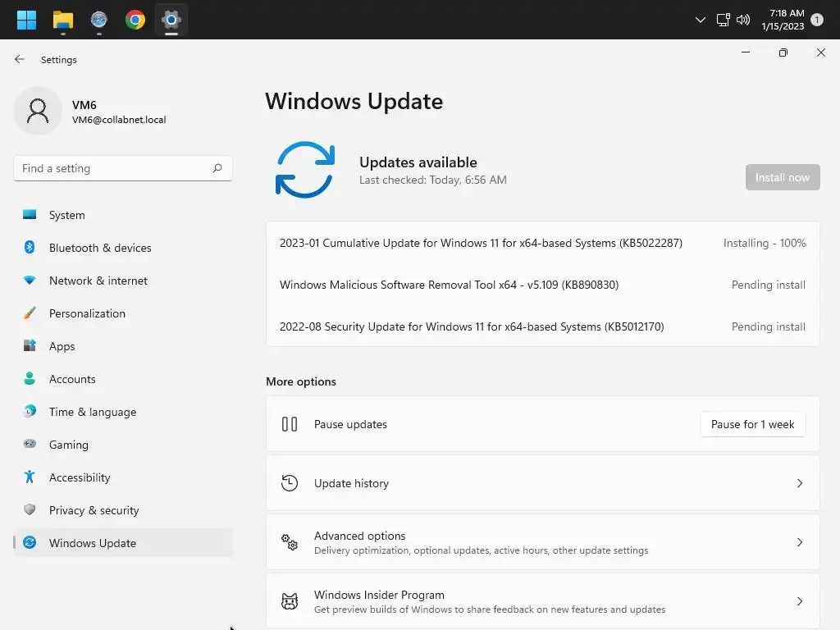The height and width of the screenshot is (630, 840).
Task: Open File Explorer from the taskbar
Action: pos(62,20)
